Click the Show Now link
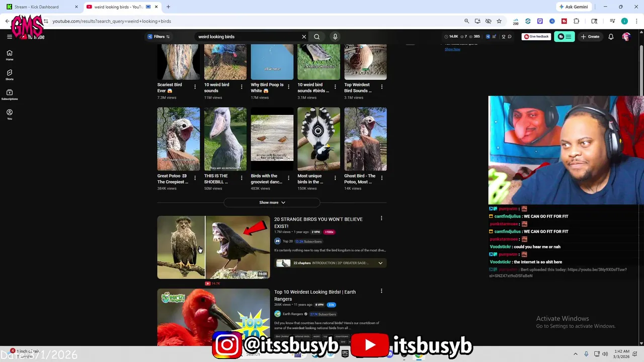The height and width of the screenshot is (362, 644). [452, 49]
